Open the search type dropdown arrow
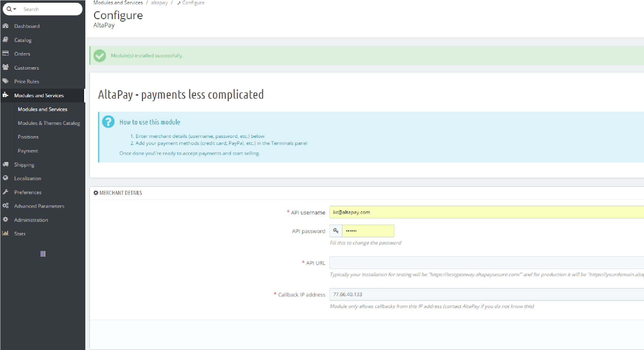The image size is (644, 350). (x=14, y=9)
